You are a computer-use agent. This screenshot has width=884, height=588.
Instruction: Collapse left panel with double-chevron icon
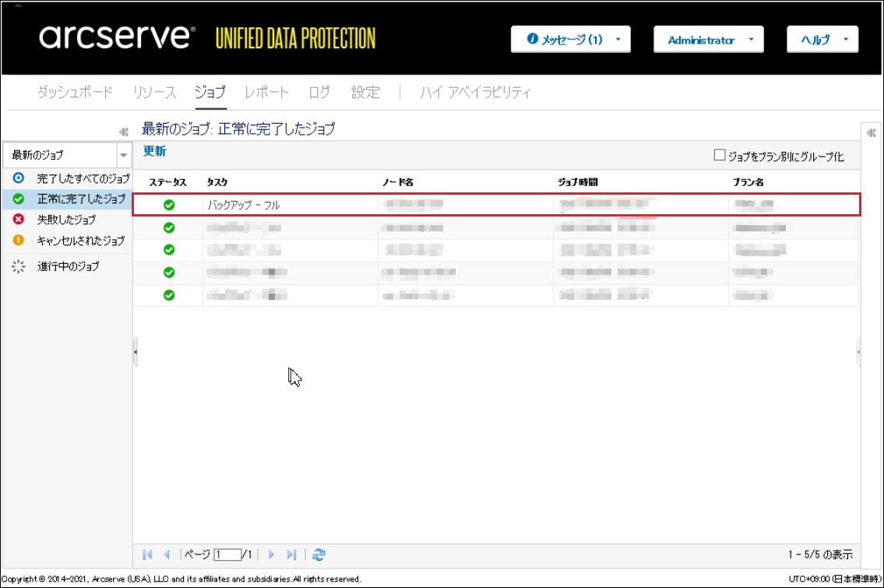[123, 132]
